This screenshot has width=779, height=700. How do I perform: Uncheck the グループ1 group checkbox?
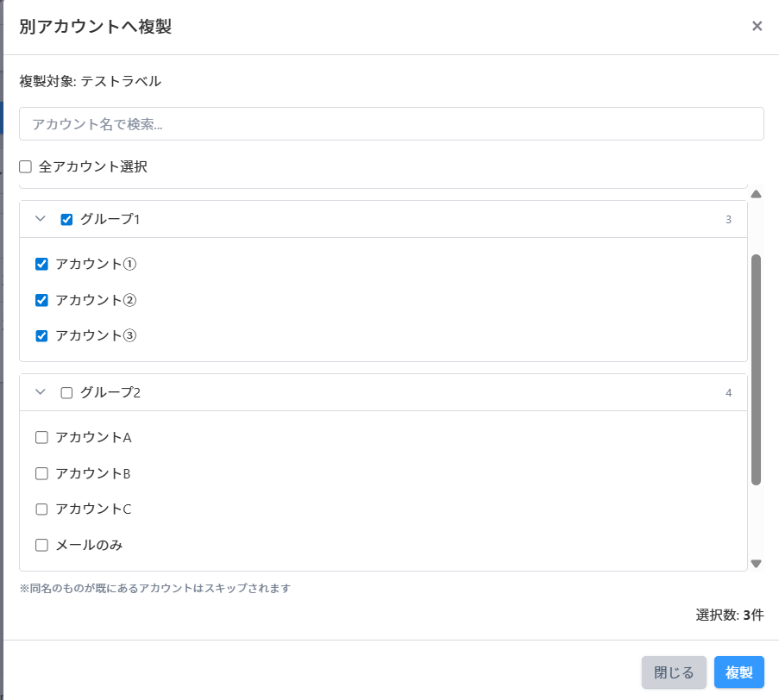click(66, 220)
